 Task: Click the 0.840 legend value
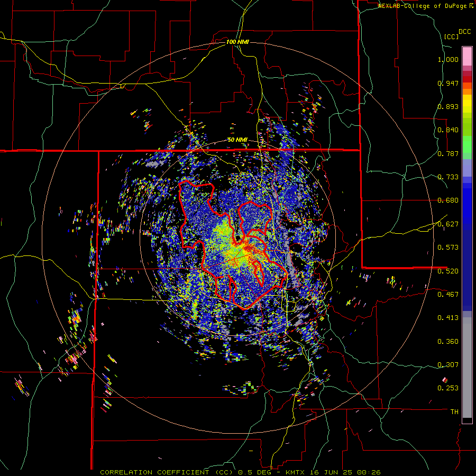448,130
